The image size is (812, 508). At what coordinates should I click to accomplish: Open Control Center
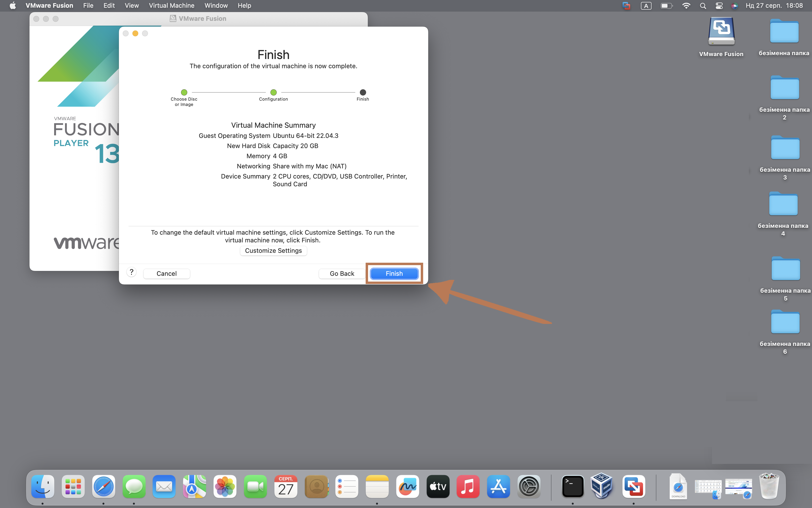click(x=719, y=5)
